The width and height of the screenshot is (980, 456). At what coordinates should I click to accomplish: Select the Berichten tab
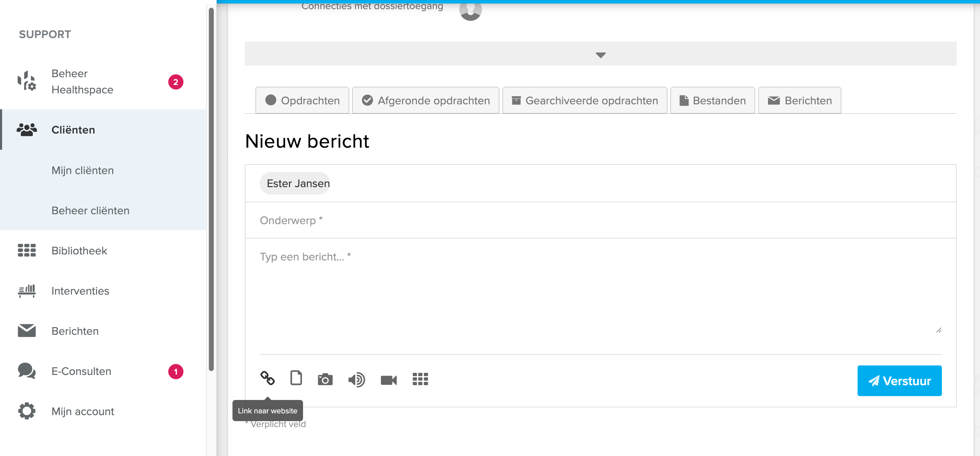[800, 100]
